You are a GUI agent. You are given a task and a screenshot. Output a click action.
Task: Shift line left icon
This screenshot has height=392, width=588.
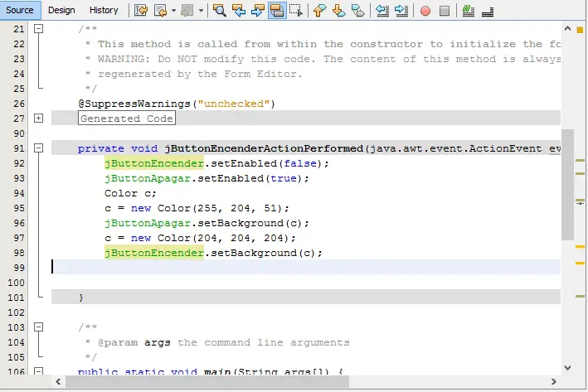381,11
